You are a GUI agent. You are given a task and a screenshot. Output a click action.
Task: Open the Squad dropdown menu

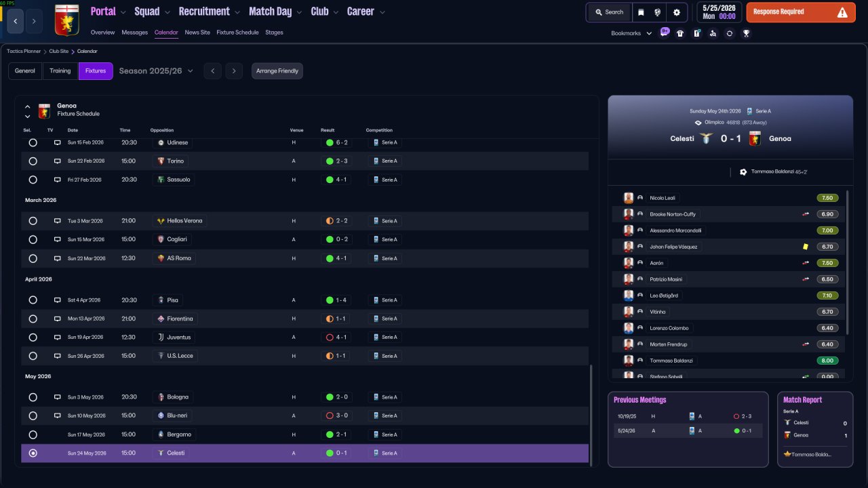(153, 12)
